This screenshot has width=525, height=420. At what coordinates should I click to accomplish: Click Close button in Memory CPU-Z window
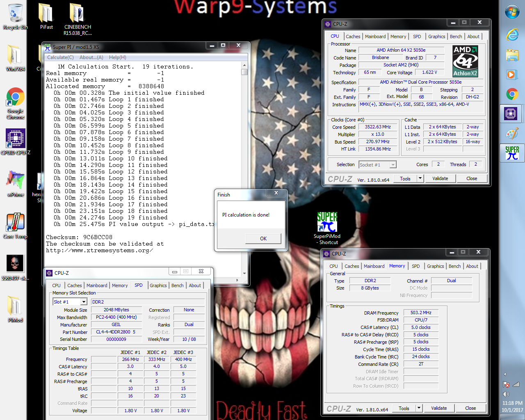coord(470,408)
